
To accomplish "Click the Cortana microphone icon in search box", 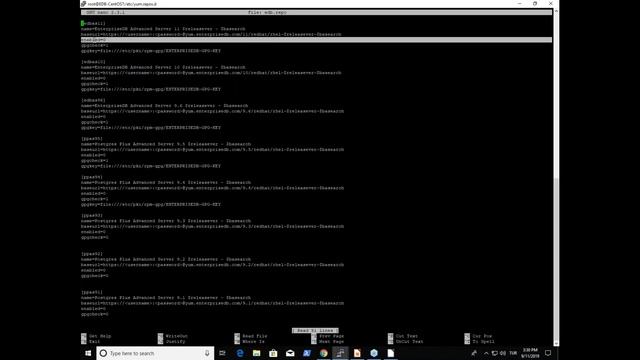I will click(207, 353).
